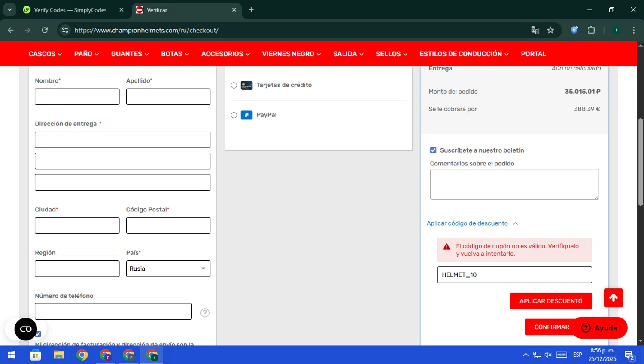Open a new browser tab
Viewport: 644px width, 364px height.
[251, 10]
